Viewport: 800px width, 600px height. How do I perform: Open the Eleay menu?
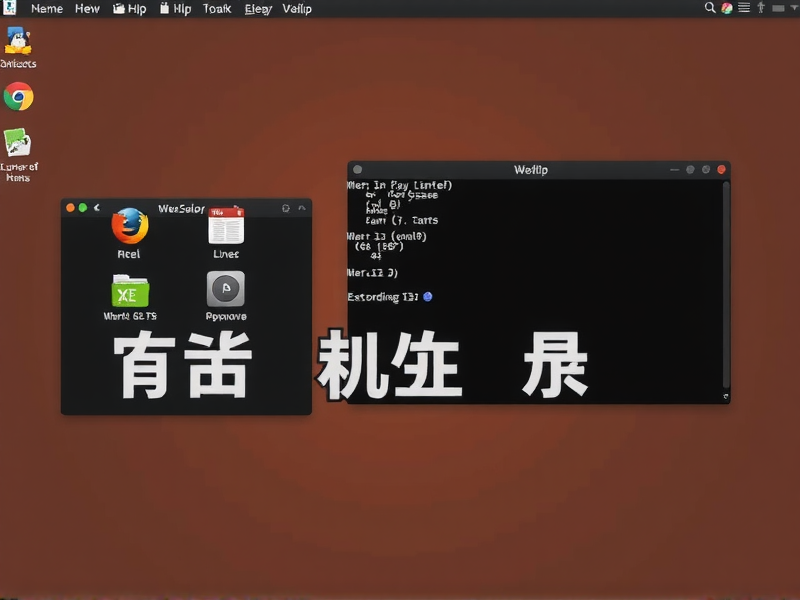[258, 8]
